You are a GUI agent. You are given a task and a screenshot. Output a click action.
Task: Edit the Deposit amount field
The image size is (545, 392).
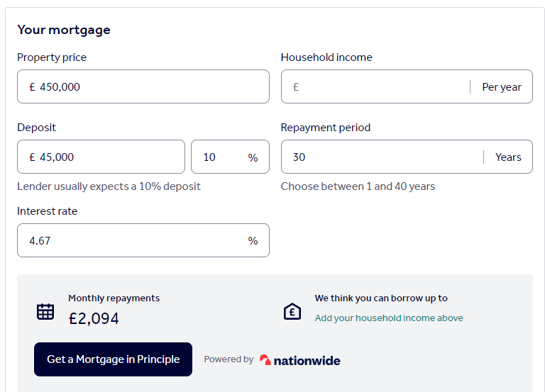click(x=106, y=157)
